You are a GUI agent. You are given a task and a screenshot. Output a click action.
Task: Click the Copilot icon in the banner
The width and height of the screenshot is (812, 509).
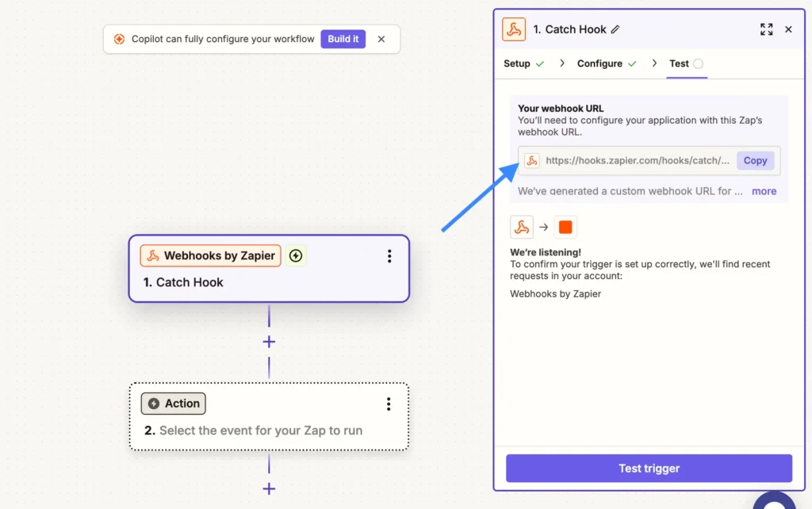click(x=119, y=39)
